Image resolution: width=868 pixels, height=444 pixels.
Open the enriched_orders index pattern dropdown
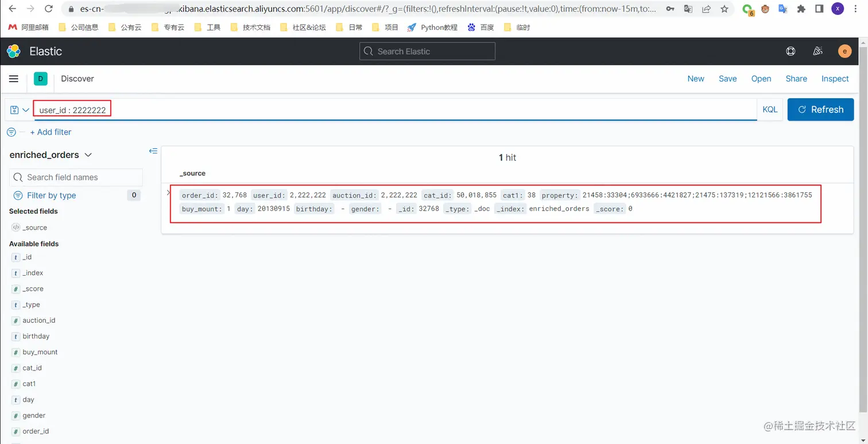[51, 155]
